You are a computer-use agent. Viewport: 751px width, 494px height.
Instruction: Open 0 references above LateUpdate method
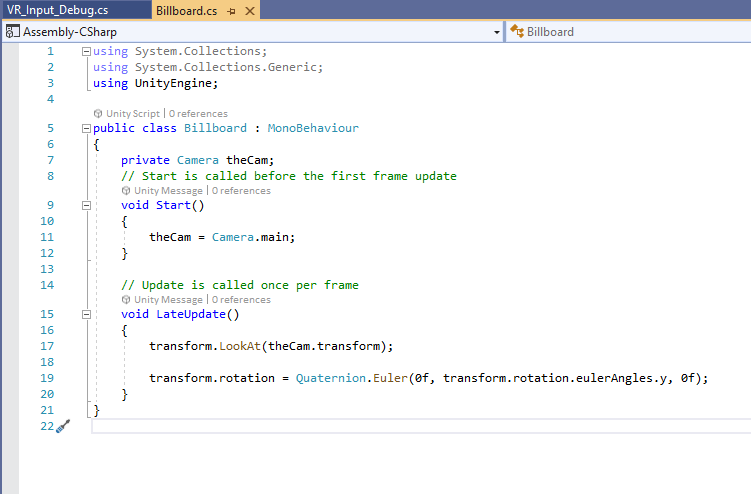[x=241, y=299]
